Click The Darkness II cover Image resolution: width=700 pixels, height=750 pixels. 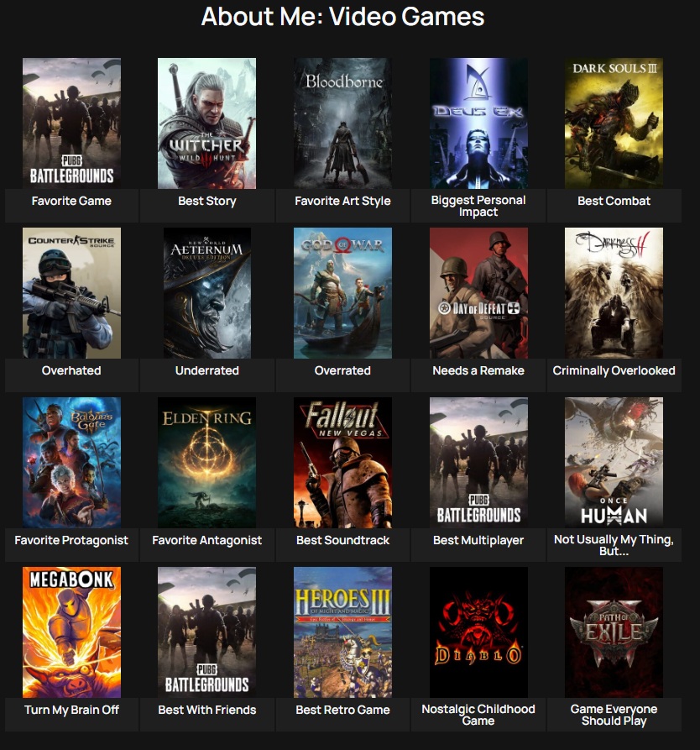coord(614,293)
